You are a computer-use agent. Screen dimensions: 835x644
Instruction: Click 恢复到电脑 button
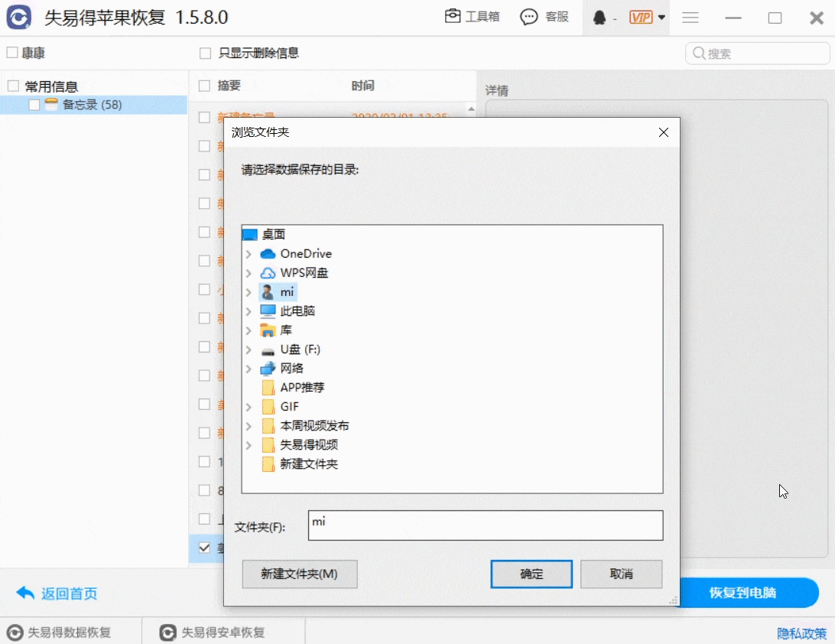click(x=742, y=592)
